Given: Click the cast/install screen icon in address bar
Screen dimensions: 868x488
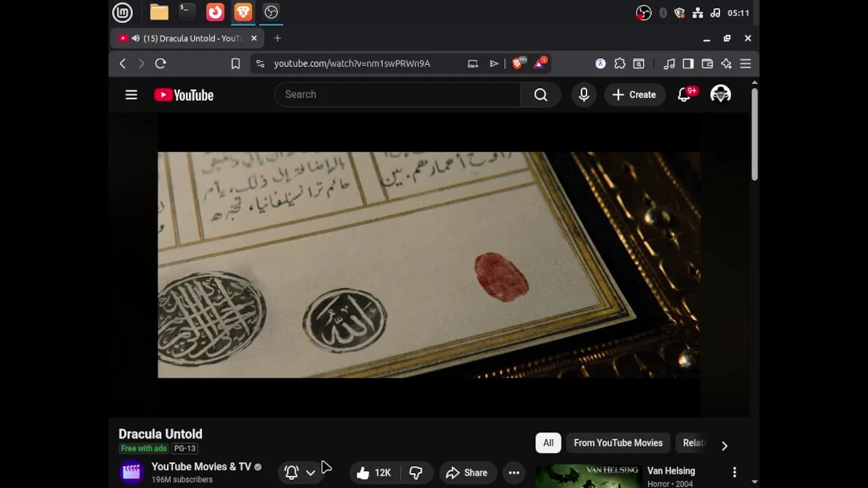Looking at the screenshot, I should tap(473, 64).
